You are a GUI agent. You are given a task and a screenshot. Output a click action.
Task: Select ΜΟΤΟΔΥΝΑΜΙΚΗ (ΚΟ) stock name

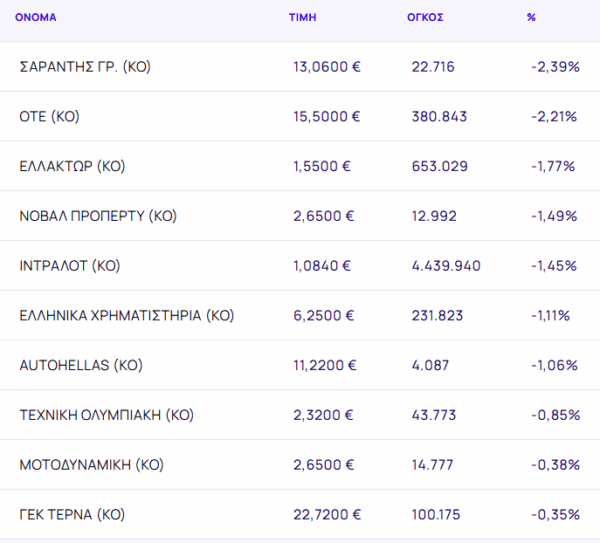(x=91, y=465)
